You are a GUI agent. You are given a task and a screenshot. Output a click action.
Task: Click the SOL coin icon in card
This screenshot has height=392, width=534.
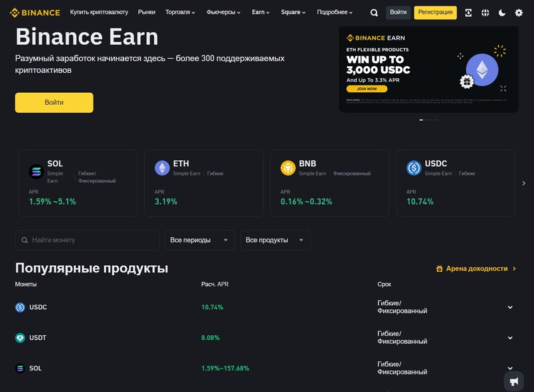pos(36,172)
